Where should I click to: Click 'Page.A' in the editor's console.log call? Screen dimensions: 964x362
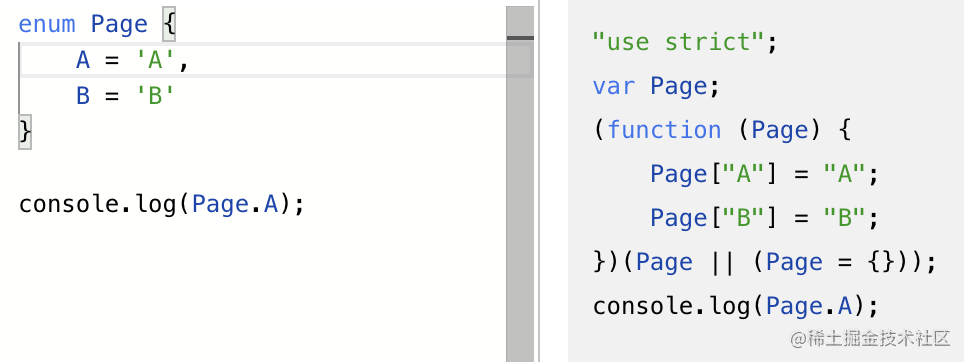[235, 203]
